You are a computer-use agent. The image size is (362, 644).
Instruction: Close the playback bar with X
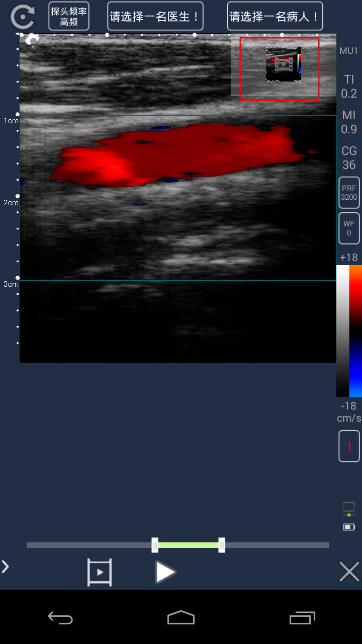point(349,572)
